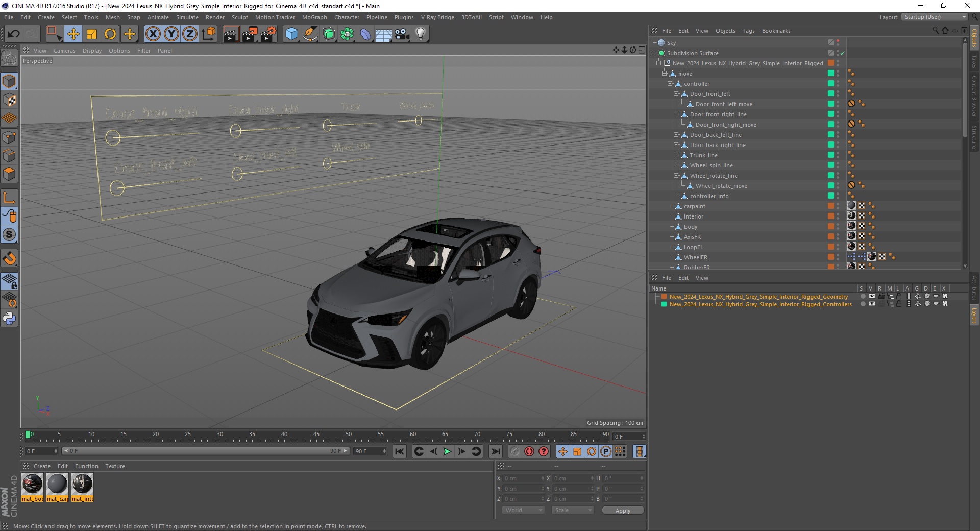
Task: Expand the Wheel_spin_line node
Action: point(676,165)
